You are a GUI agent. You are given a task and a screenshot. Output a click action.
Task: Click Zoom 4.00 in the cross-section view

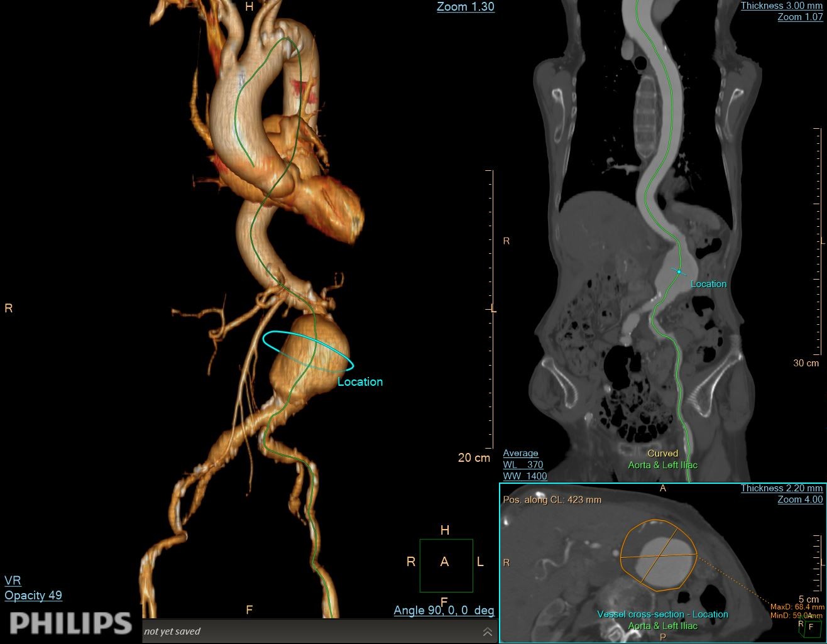pyautogui.click(x=799, y=499)
